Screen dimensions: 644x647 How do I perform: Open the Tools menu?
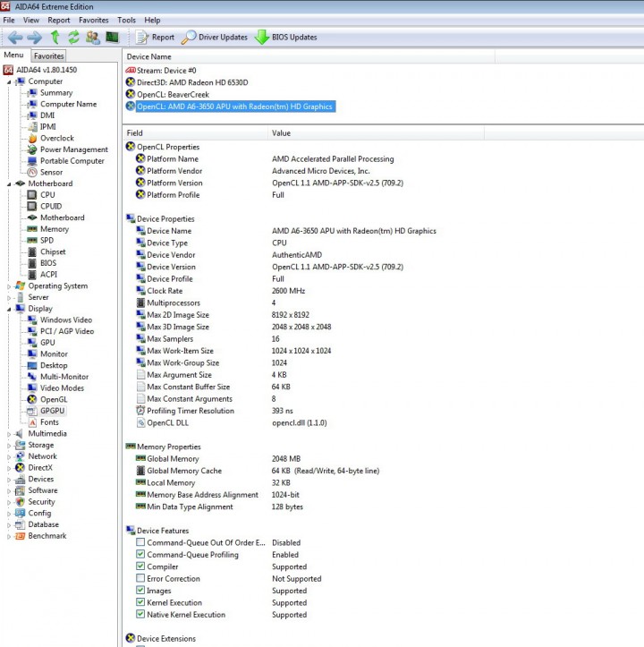click(126, 21)
